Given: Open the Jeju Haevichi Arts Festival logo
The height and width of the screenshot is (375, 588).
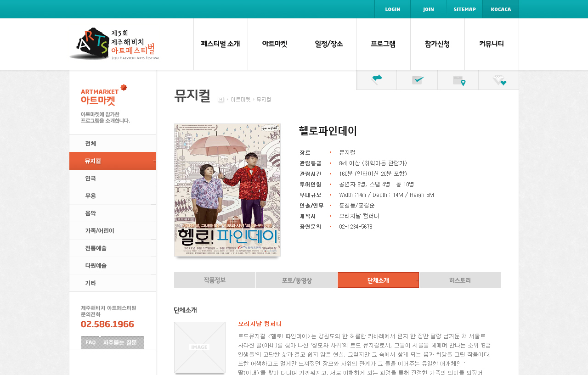Looking at the screenshot, I should tap(114, 44).
